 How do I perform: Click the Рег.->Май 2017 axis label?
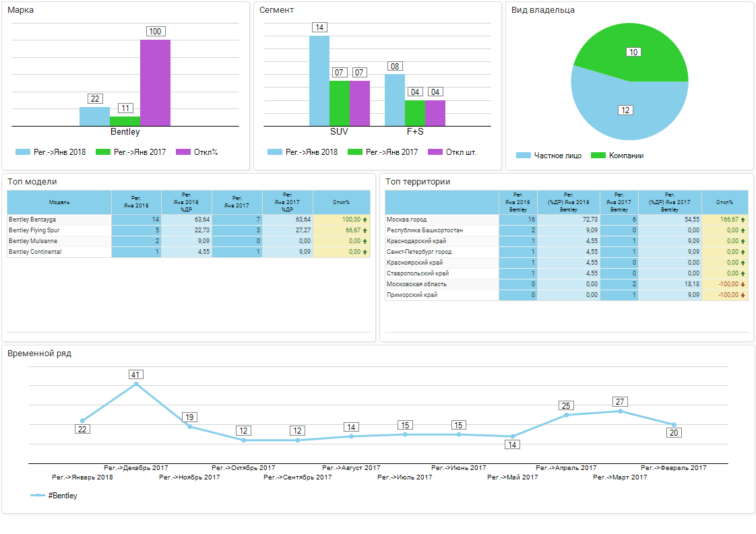coord(513,477)
